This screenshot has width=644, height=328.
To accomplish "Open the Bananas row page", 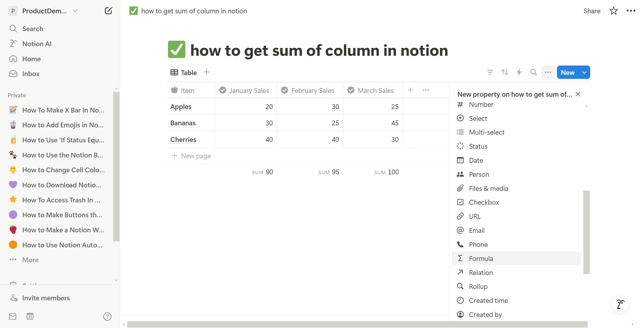I will 183,123.
